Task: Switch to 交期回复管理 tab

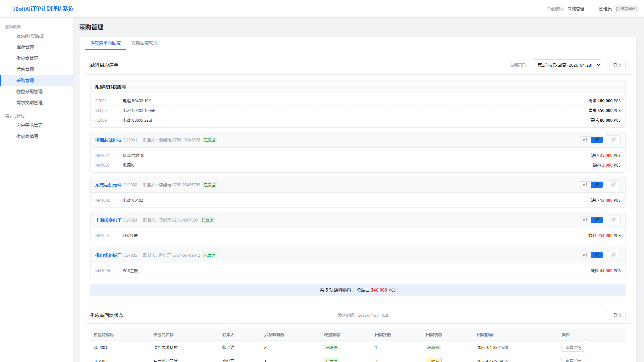Action: 145,43
